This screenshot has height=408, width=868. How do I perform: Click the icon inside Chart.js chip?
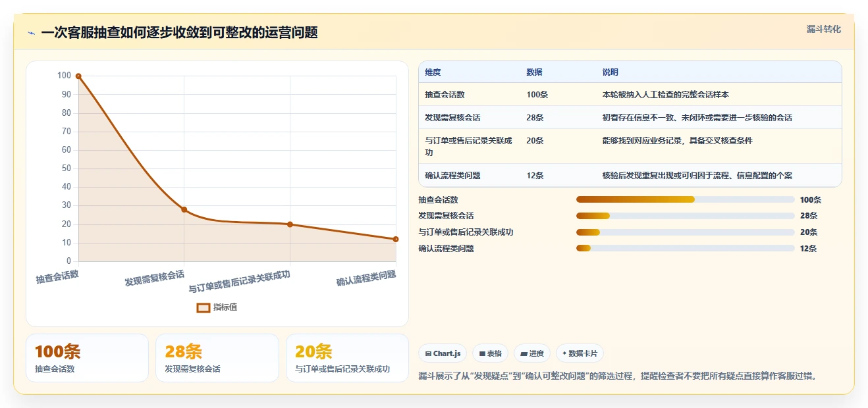click(x=429, y=354)
